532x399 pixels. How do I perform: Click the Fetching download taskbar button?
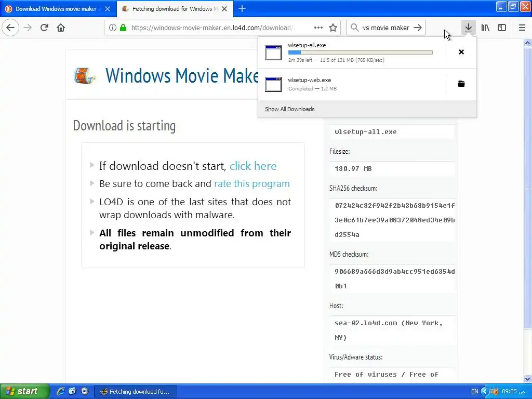point(136,392)
